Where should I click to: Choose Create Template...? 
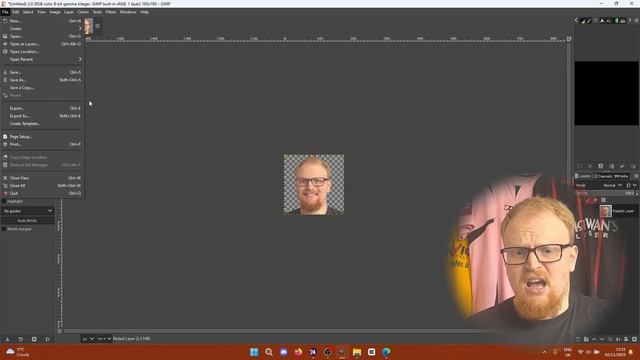coord(42,124)
